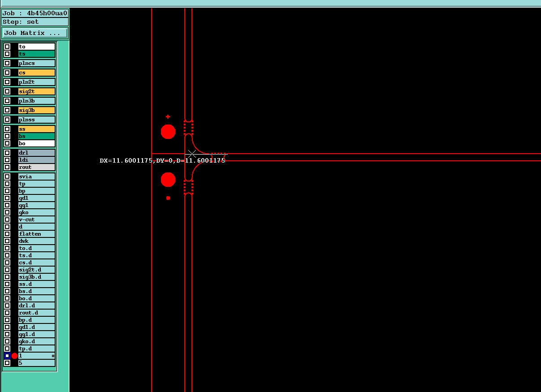The width and height of the screenshot is (541, 392).
Task: Choose the layer named d
Action: click(x=37, y=227)
